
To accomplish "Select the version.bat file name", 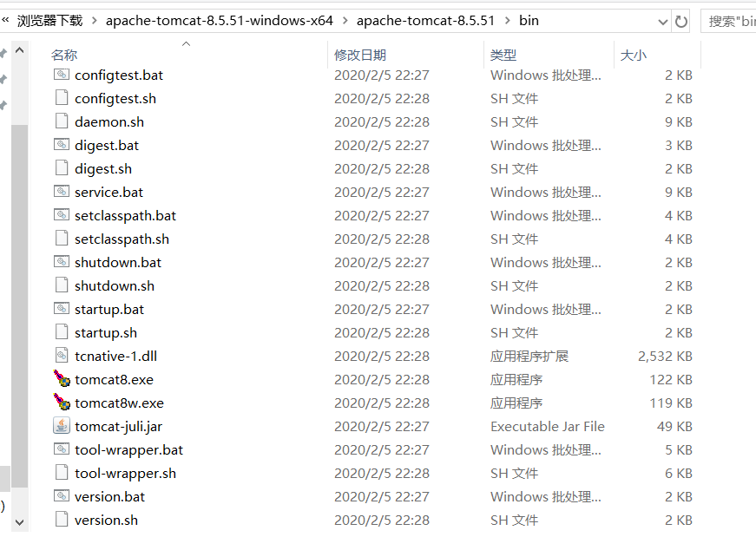I will pyautogui.click(x=110, y=496).
